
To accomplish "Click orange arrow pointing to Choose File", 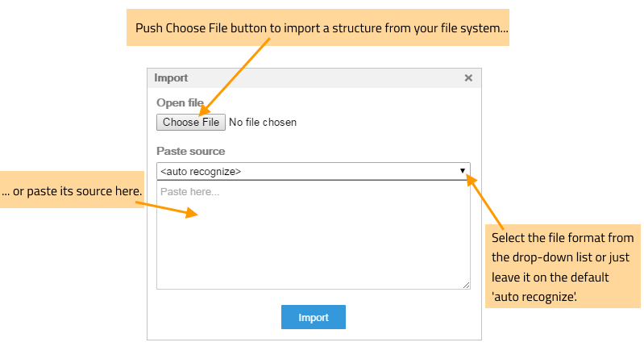I will pyautogui.click(x=235, y=77).
